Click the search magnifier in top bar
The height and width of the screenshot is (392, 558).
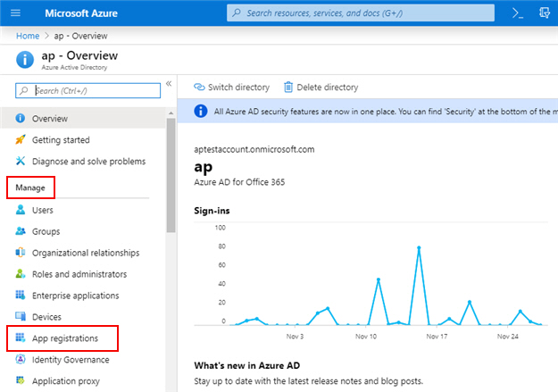pos(237,13)
